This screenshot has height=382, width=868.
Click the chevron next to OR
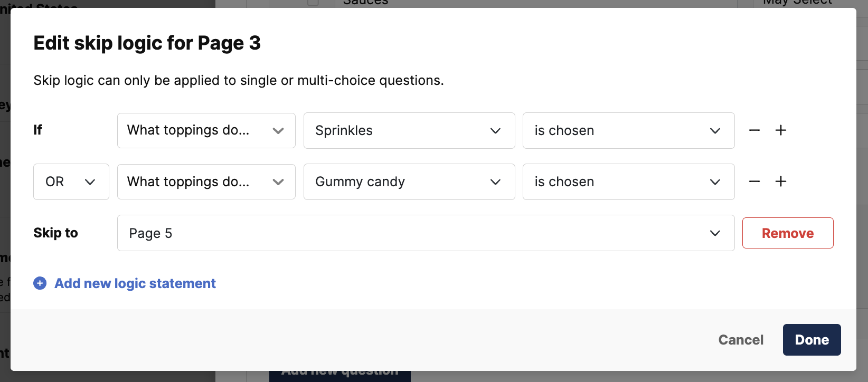[90, 182]
